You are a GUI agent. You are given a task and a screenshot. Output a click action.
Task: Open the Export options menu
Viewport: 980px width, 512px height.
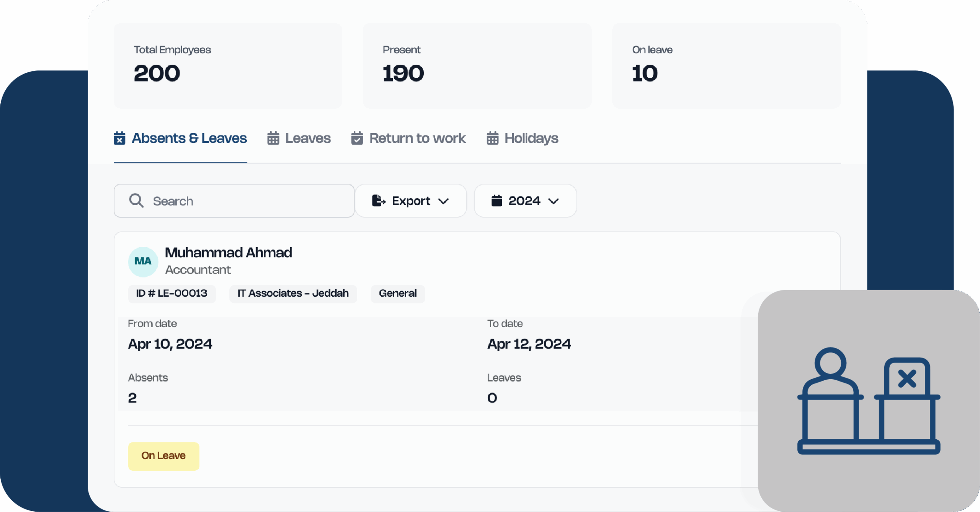tap(411, 201)
